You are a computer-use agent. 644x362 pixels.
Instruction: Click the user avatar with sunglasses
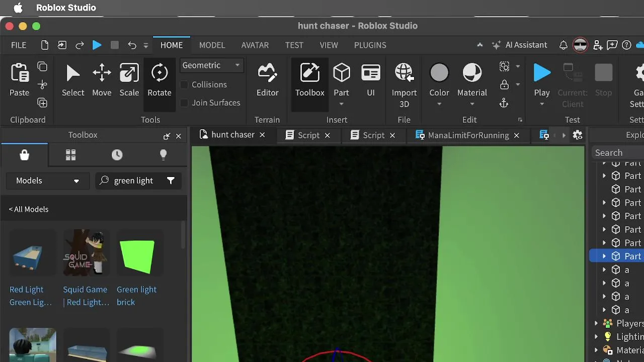[580, 45]
